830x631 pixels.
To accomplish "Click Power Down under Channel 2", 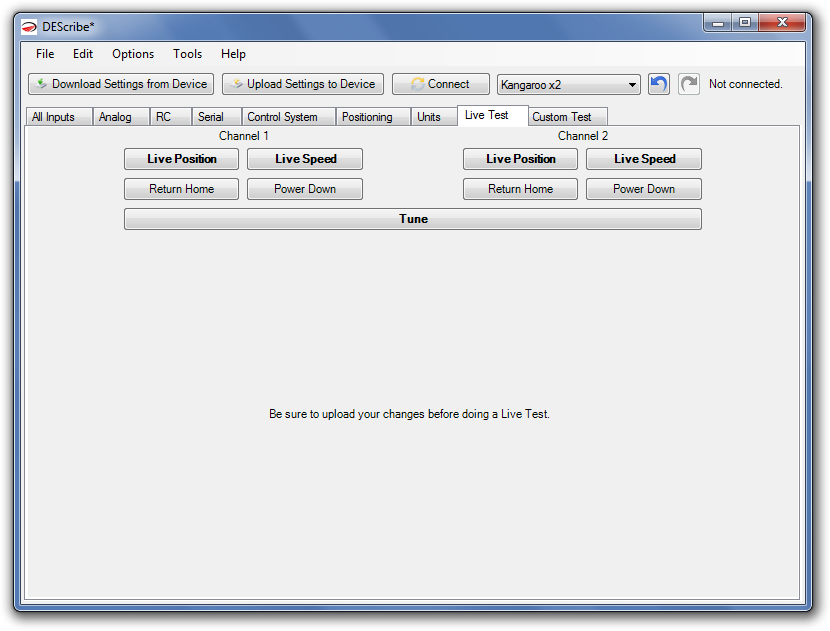I will (643, 189).
